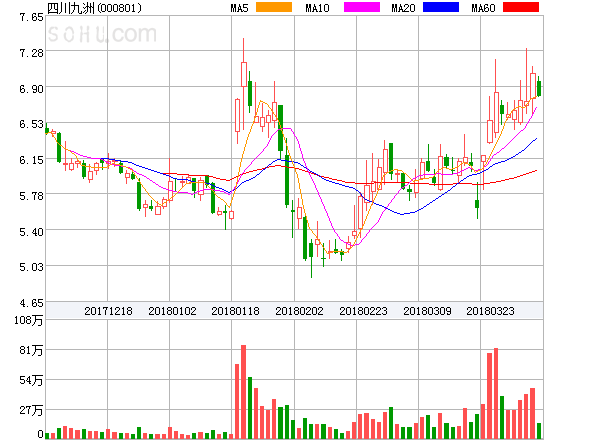Viewport: 600px width, 440px height.
Task: Click the tallest red volume bar in late March
Action: coord(496,393)
